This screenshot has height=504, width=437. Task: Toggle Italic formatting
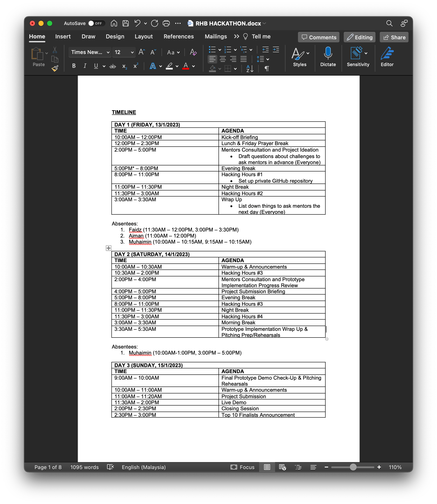(85, 66)
